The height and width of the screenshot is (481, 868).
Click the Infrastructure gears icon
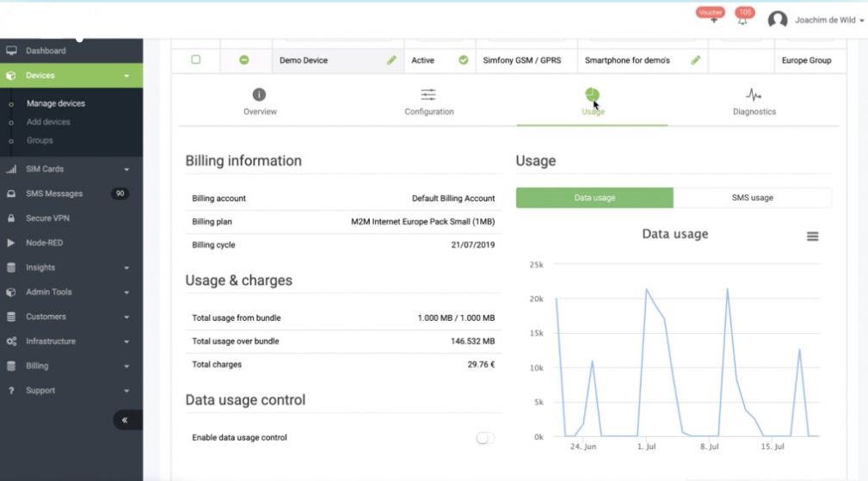11,341
